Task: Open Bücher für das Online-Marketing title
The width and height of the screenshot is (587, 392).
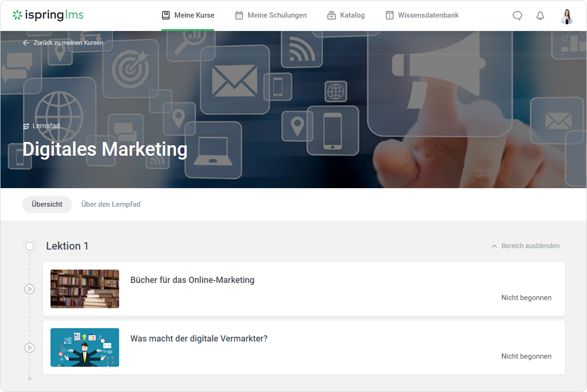Action: 192,280
